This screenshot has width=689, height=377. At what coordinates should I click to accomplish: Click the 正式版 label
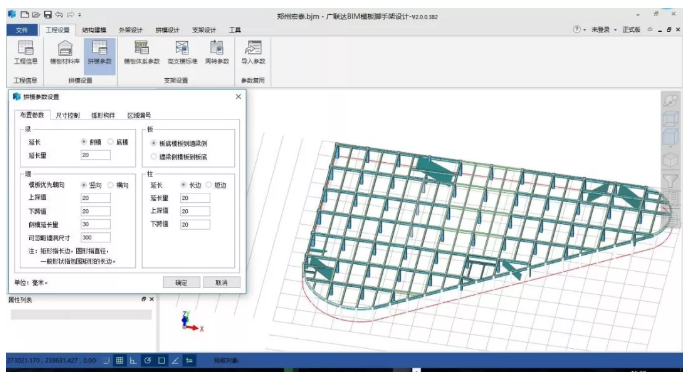coord(631,29)
